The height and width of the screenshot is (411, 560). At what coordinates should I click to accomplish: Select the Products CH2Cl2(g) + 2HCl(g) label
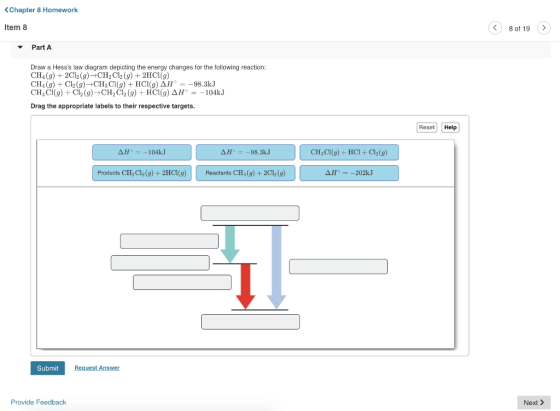coord(142,173)
